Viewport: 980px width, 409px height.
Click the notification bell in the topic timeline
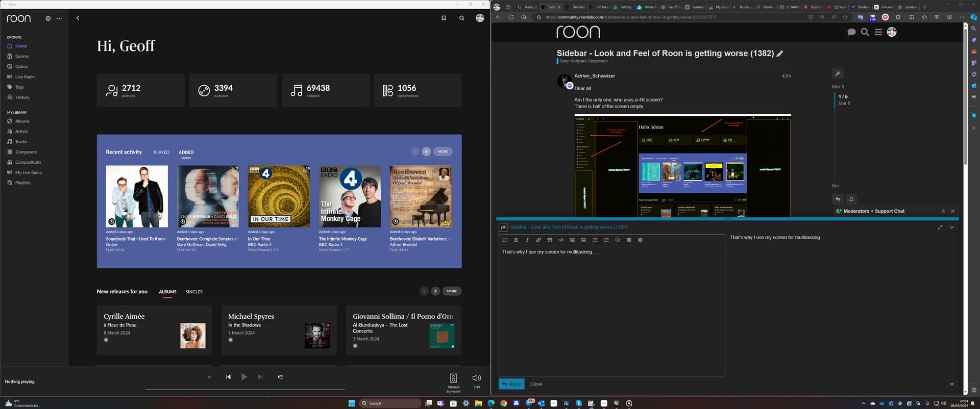(x=851, y=199)
